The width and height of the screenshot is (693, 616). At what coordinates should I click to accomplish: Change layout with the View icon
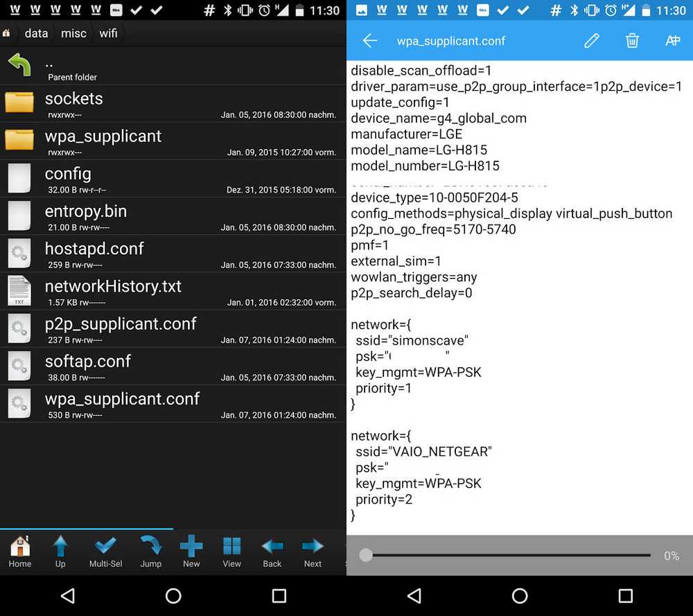(231, 551)
